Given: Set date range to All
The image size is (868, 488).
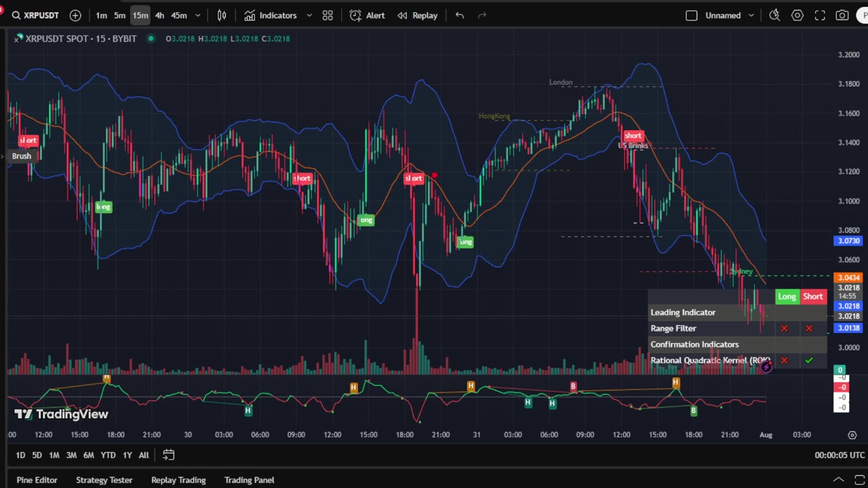Looking at the screenshot, I should click(144, 455).
